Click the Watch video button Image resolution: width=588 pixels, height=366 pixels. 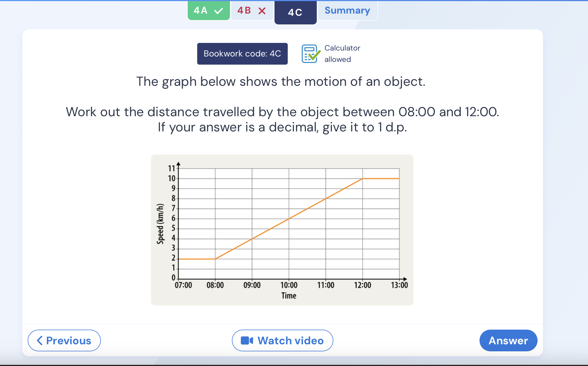(282, 340)
